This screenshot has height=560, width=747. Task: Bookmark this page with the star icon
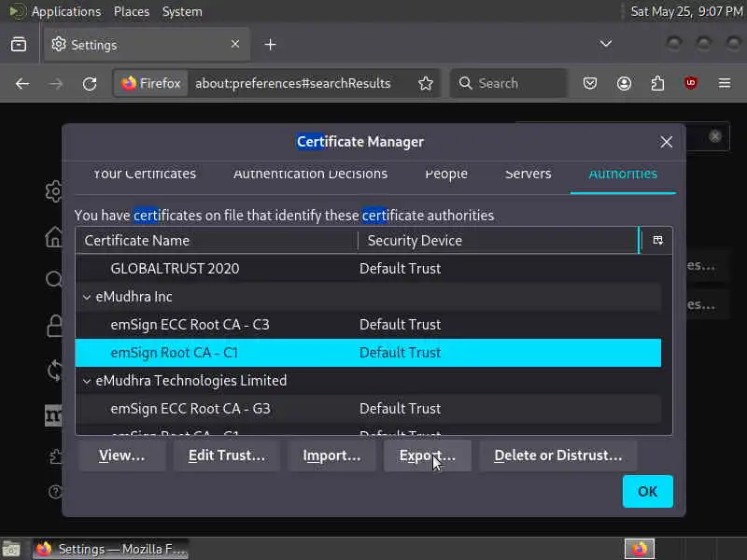tap(426, 83)
